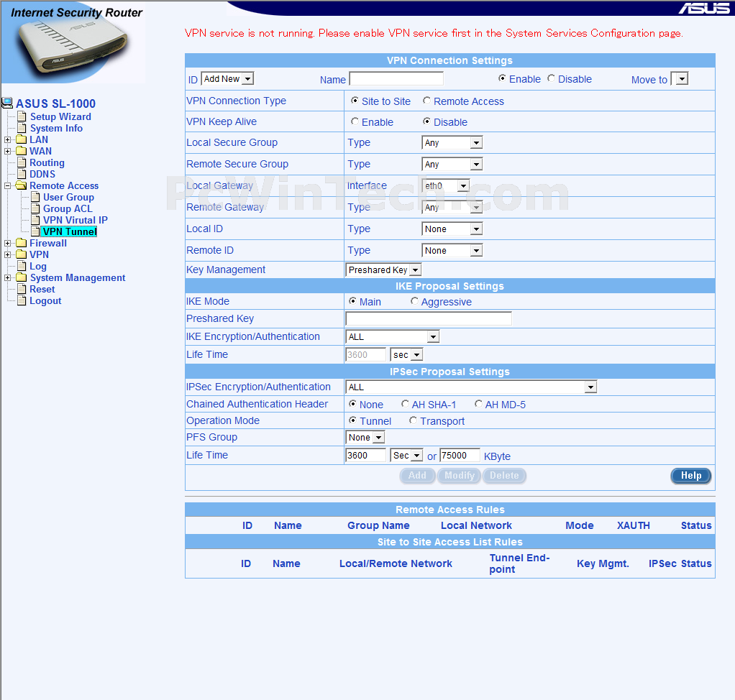Click the Name input field
Viewport: 735px width, 700px height.
[396, 79]
